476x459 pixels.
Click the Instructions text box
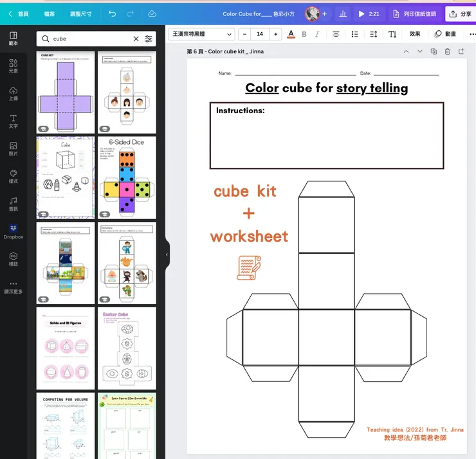point(327,135)
